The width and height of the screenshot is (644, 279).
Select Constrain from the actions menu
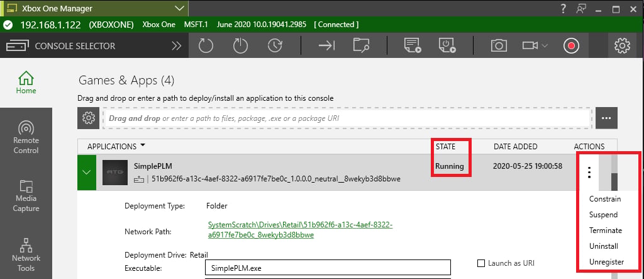pos(605,199)
